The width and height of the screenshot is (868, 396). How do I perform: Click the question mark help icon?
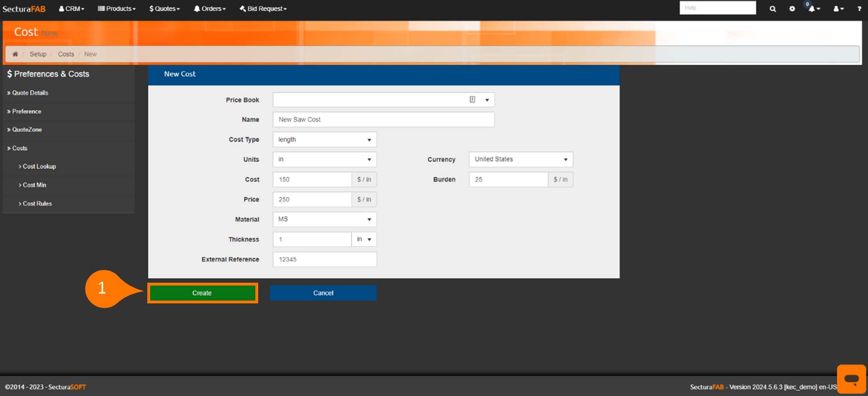[859, 8]
